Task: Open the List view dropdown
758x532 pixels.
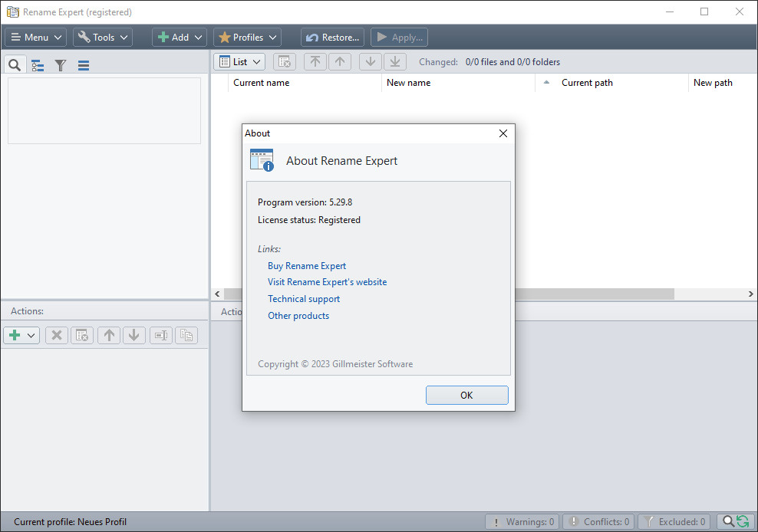Action: coord(239,62)
